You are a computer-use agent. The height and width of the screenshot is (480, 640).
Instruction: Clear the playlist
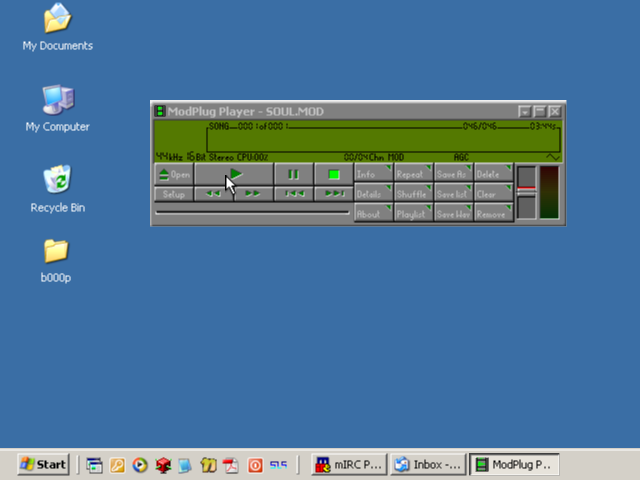(493, 193)
